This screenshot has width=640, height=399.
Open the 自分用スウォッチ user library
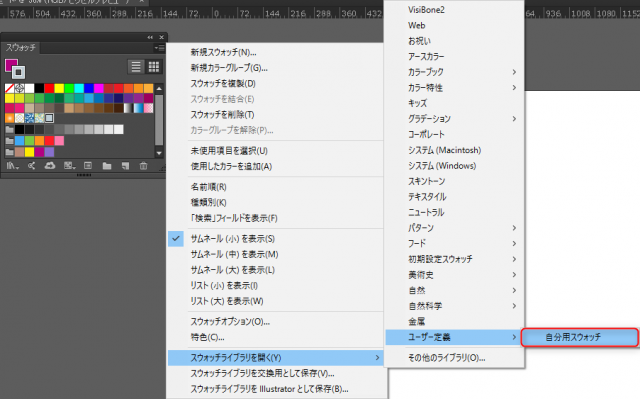[x=580, y=337]
